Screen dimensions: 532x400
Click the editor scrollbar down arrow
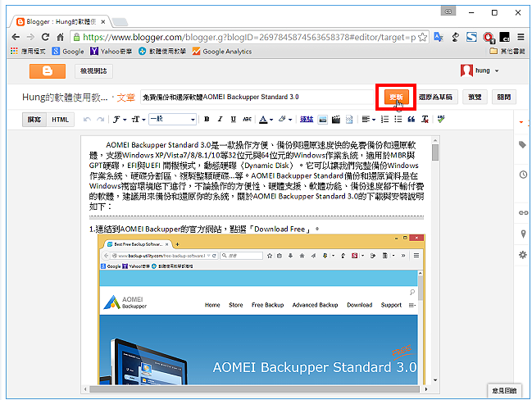435,380
